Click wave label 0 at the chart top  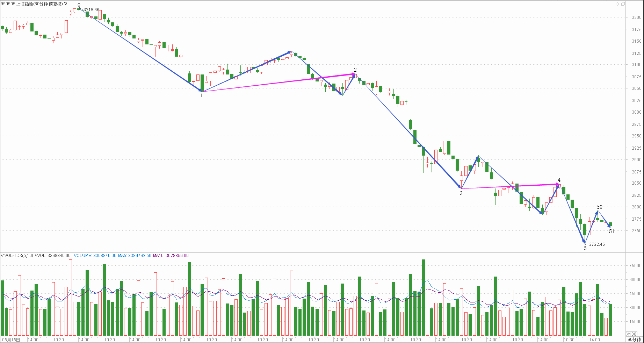(x=79, y=5)
